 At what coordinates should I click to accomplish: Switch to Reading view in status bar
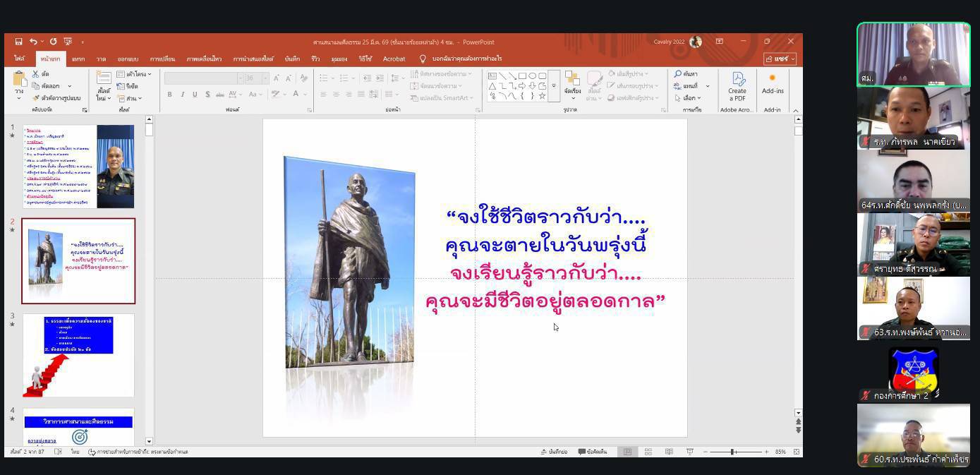(x=669, y=452)
